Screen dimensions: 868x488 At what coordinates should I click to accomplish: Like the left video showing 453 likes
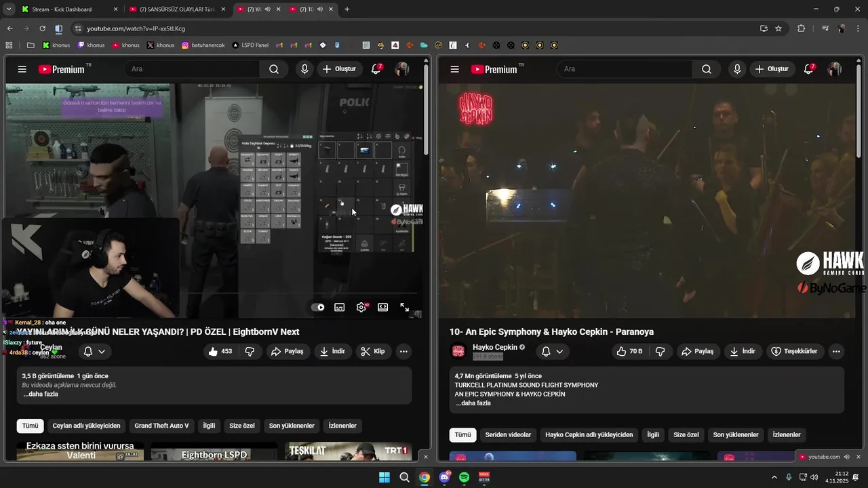coord(221,351)
